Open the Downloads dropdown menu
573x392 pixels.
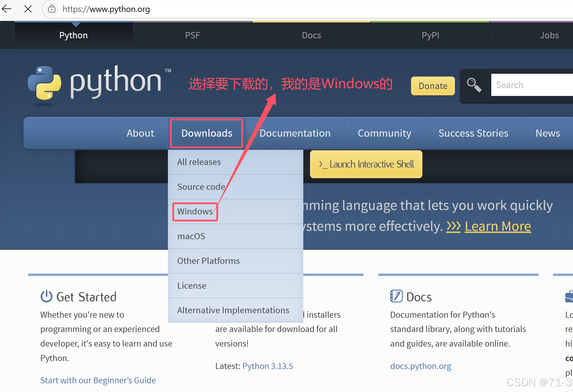click(207, 133)
